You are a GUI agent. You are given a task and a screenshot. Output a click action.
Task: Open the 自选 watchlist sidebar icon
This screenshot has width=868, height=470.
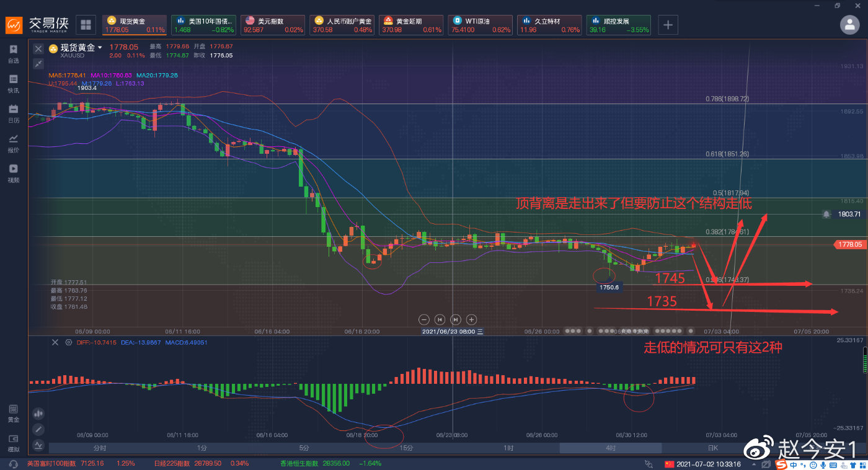14,54
